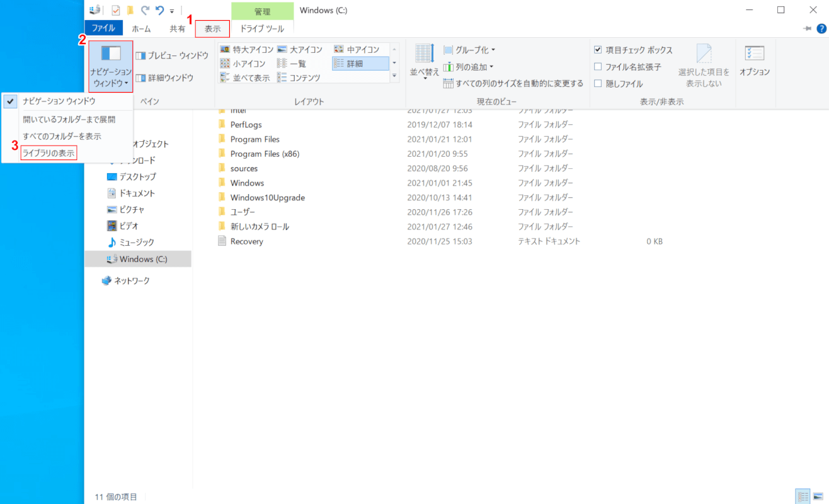Expand the Group by (グループ化) dropdown
Image resolution: width=829 pixels, height=504 pixels.
[x=469, y=50]
